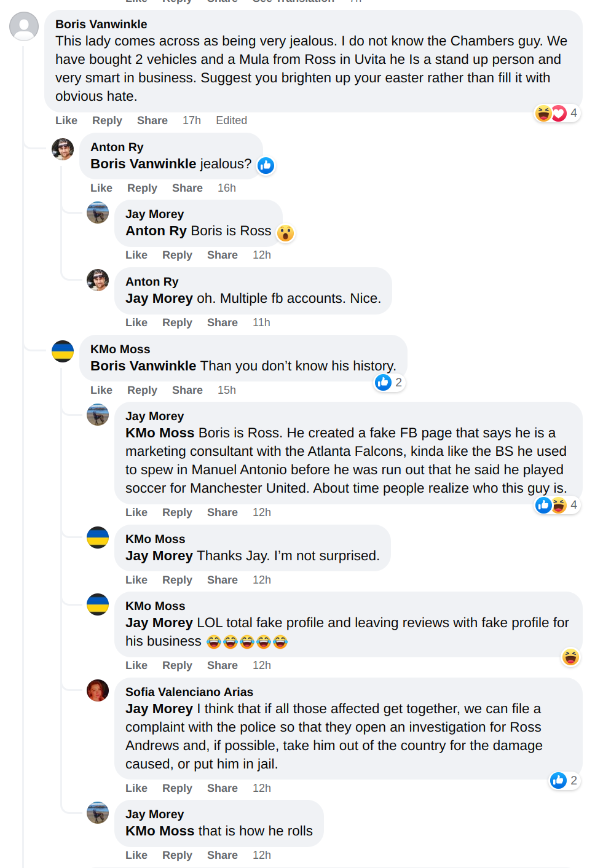Like Boris Vanwinkle's top comment

[66, 120]
